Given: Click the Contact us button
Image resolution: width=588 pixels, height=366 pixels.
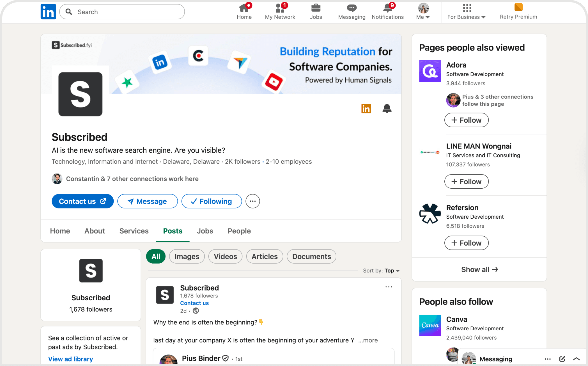Looking at the screenshot, I should click(82, 201).
